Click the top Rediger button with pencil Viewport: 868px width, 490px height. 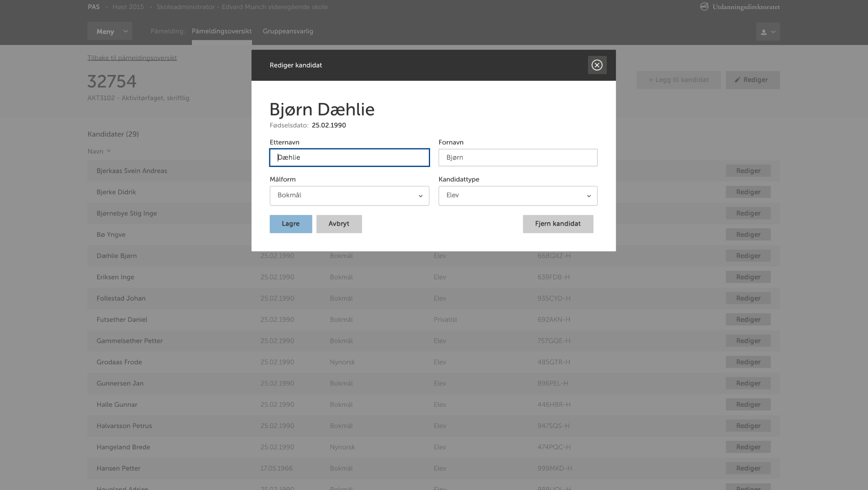[x=752, y=80]
